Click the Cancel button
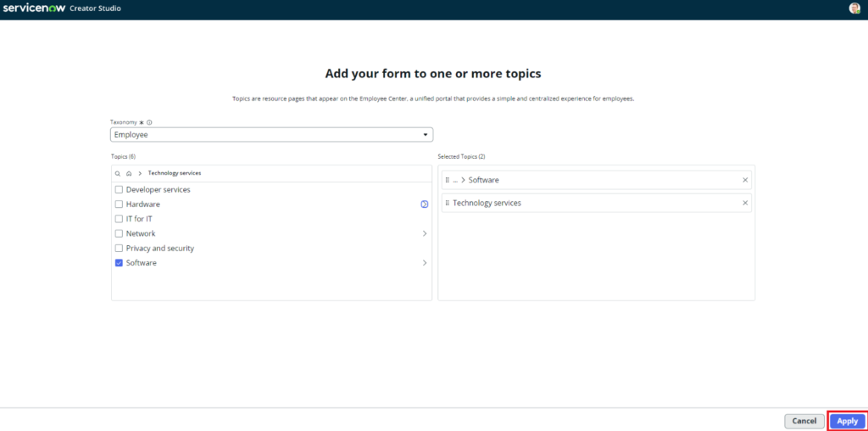 [804, 421]
